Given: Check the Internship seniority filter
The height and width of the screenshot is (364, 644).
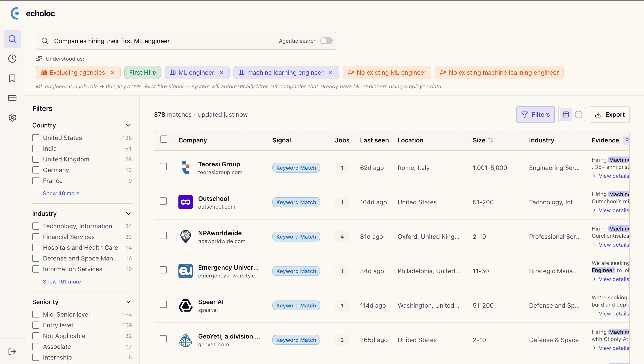Looking at the screenshot, I should coord(36,357).
